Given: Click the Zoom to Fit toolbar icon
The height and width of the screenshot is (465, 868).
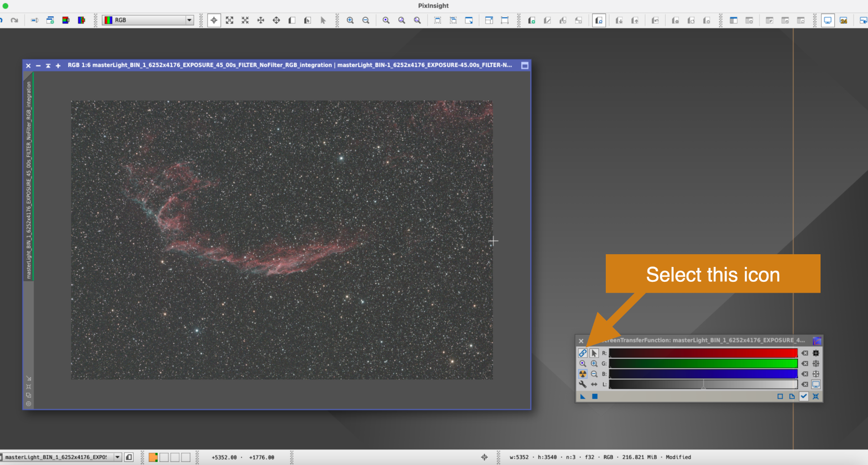Looking at the screenshot, I should (x=230, y=20).
